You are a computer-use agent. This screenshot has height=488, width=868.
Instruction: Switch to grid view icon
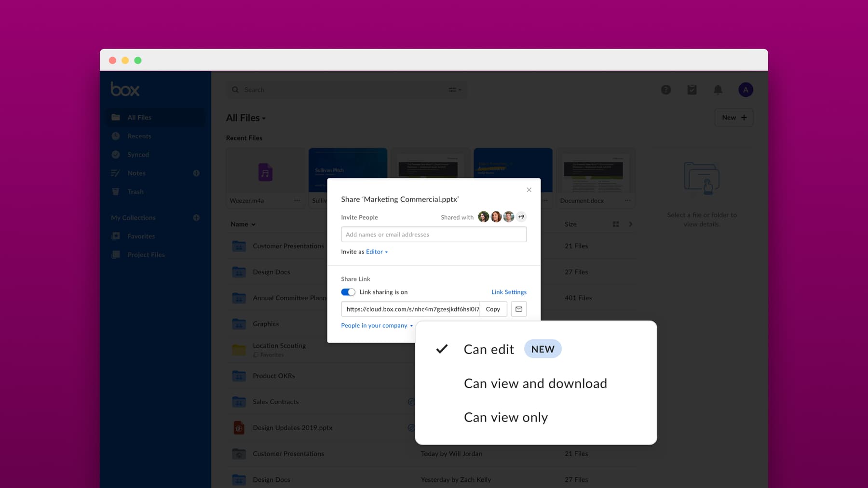(616, 224)
